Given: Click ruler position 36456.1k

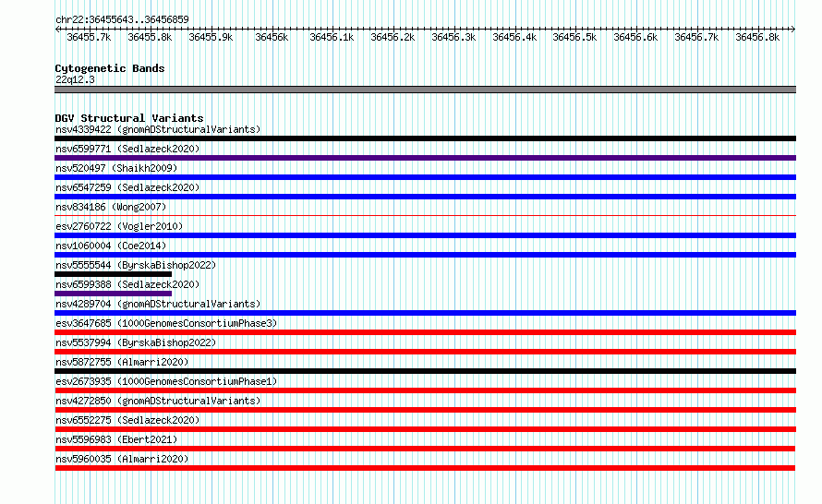Looking at the screenshot, I should (x=332, y=37).
